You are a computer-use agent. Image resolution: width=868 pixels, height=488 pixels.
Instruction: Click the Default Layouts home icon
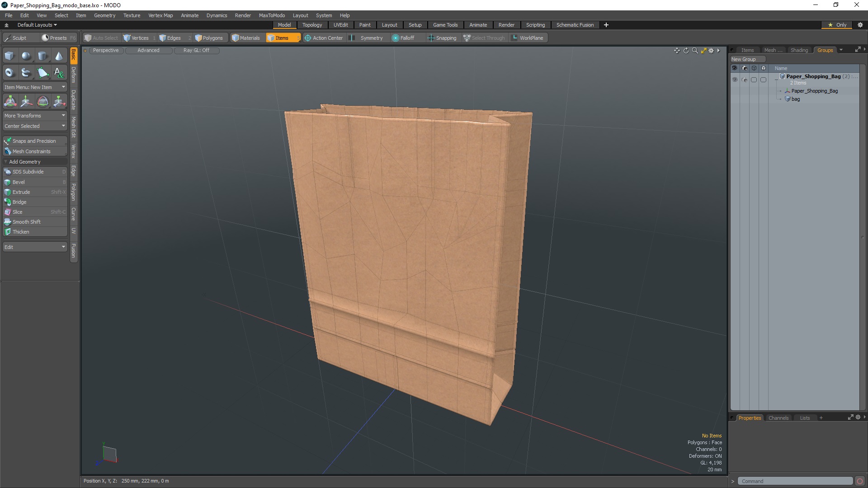coord(6,25)
